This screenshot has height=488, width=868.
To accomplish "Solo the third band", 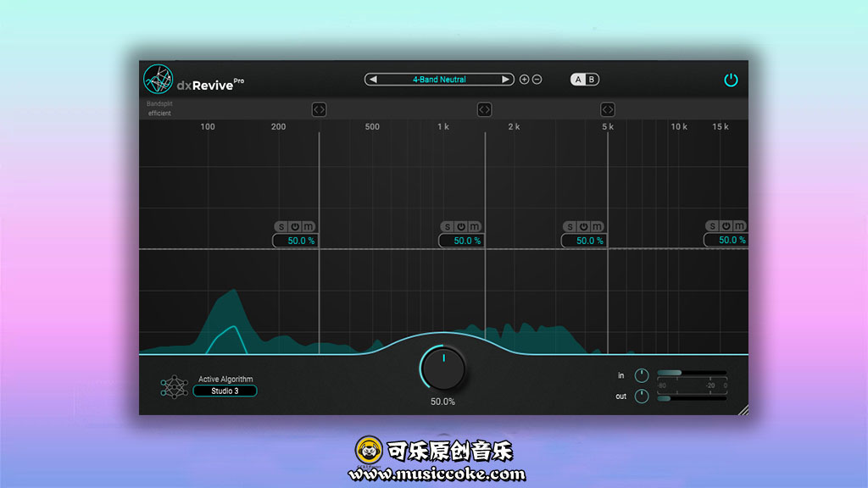I will pos(570,227).
